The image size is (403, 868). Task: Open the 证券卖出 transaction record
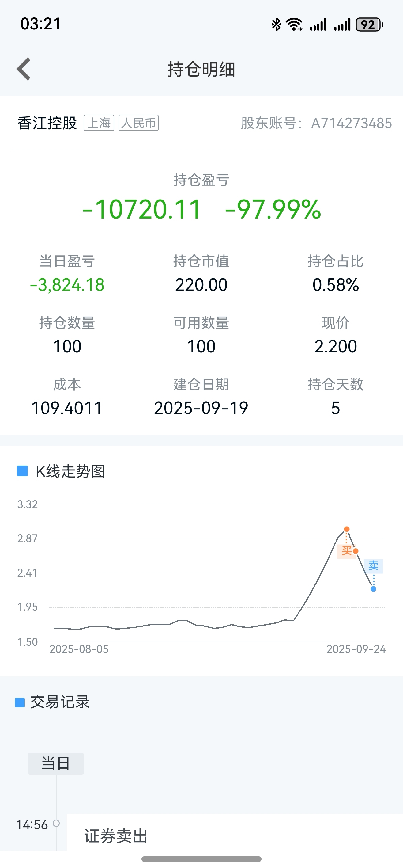coord(235,832)
